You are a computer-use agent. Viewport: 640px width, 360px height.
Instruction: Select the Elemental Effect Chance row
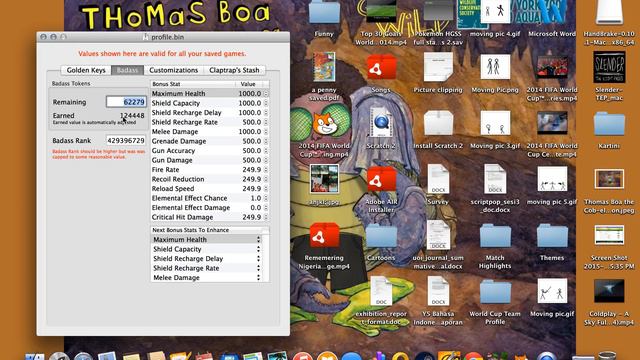(210, 198)
